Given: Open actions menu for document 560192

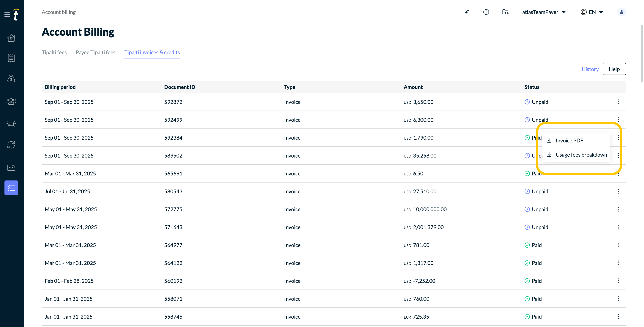Looking at the screenshot, I should coord(619,281).
